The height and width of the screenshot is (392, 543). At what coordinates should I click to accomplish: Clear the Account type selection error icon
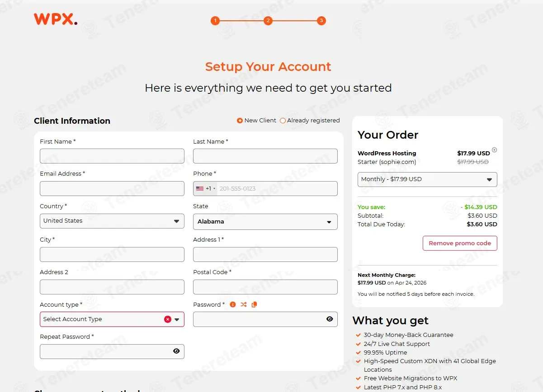tap(168, 319)
